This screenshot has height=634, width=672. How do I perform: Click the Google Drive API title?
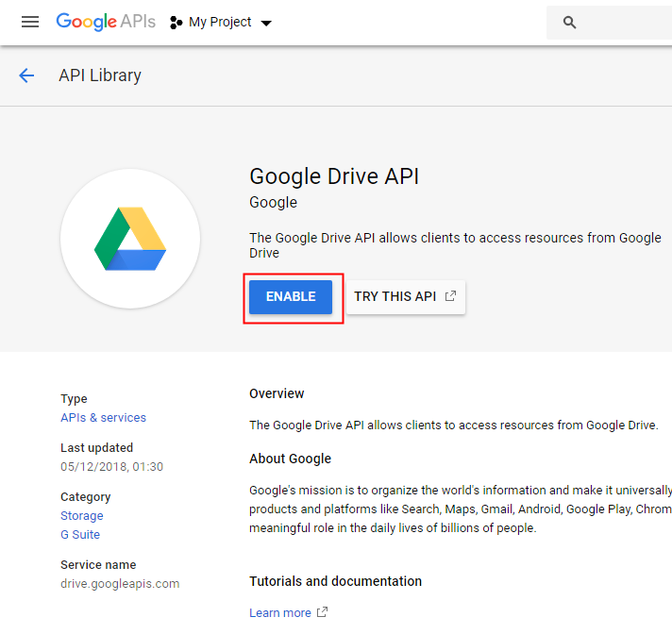coord(334,176)
